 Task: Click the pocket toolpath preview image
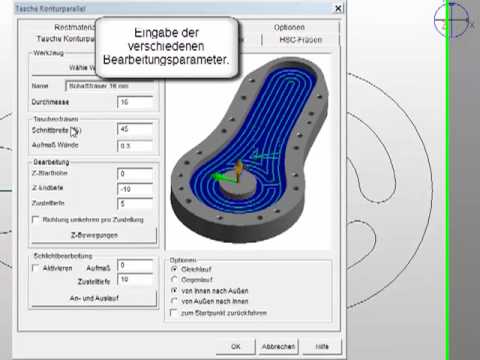pos(248,152)
